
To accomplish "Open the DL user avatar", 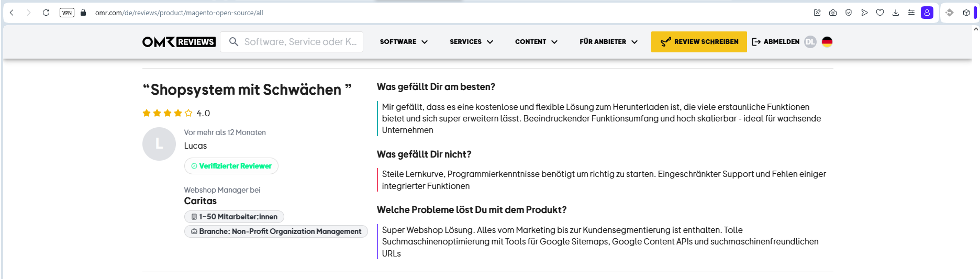I will pyautogui.click(x=810, y=42).
